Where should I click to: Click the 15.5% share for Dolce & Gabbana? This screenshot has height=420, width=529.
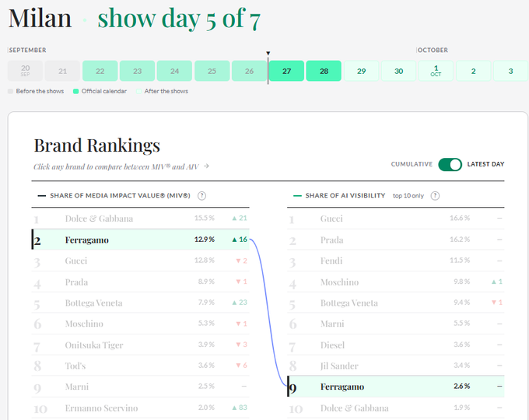point(205,218)
